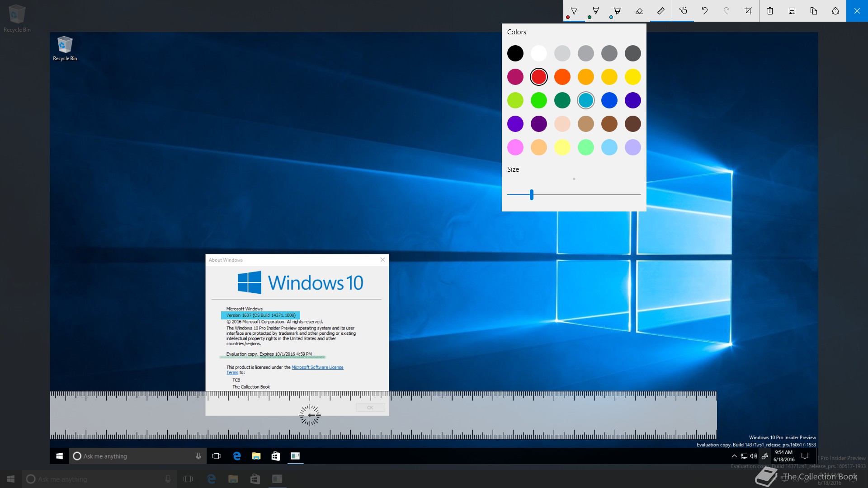Image resolution: width=868 pixels, height=488 pixels.
Task: Pick the pale peach-beige swatch
Action: pos(562,124)
